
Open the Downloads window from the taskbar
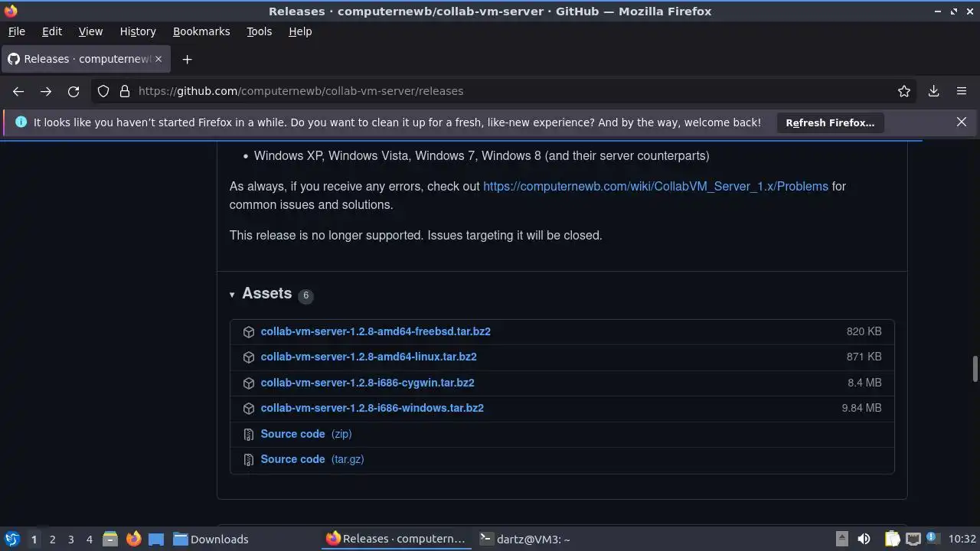click(211, 540)
